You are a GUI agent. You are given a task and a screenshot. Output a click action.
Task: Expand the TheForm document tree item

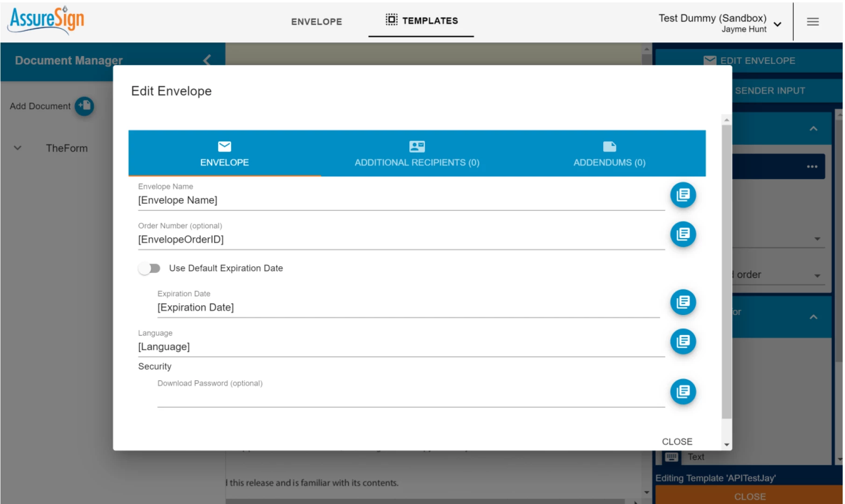[x=18, y=148]
